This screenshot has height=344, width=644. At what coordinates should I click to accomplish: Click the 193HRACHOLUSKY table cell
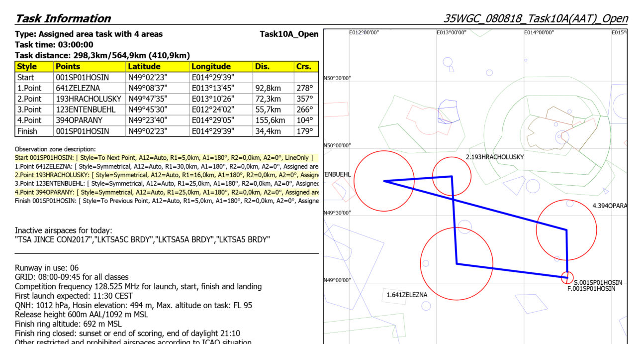tap(89, 99)
